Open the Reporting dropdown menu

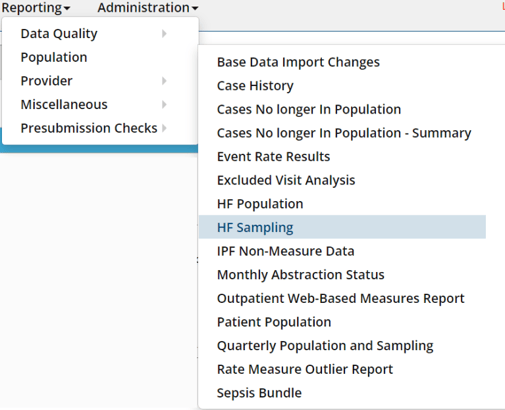tap(35, 8)
